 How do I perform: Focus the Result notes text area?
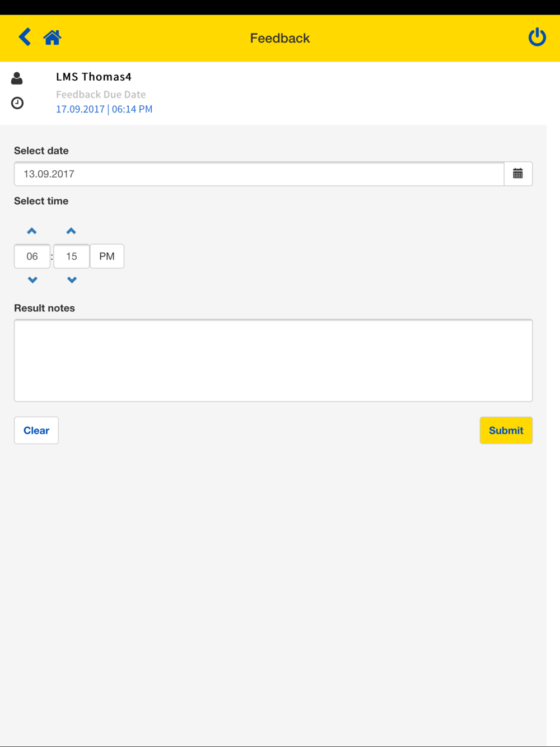tap(273, 361)
